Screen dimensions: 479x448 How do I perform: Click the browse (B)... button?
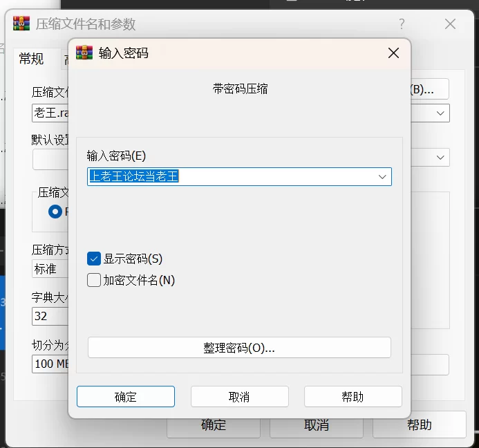(x=430, y=89)
